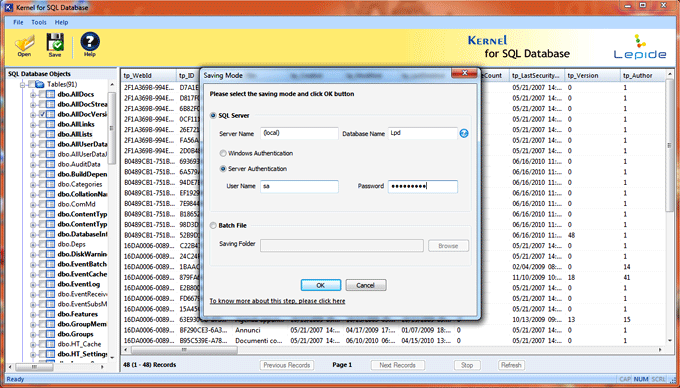Refresh database list icon beside Database Name
The height and width of the screenshot is (388, 680).
coord(464,134)
